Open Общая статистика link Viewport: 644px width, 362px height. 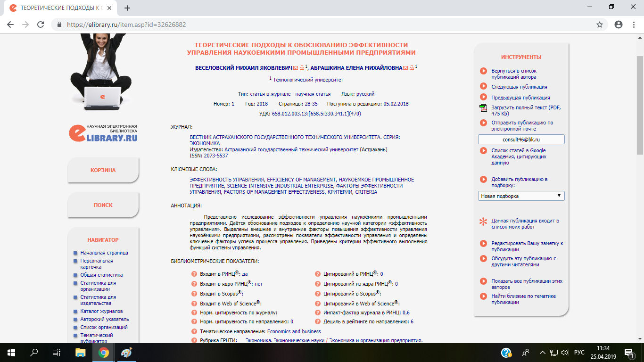101,275
